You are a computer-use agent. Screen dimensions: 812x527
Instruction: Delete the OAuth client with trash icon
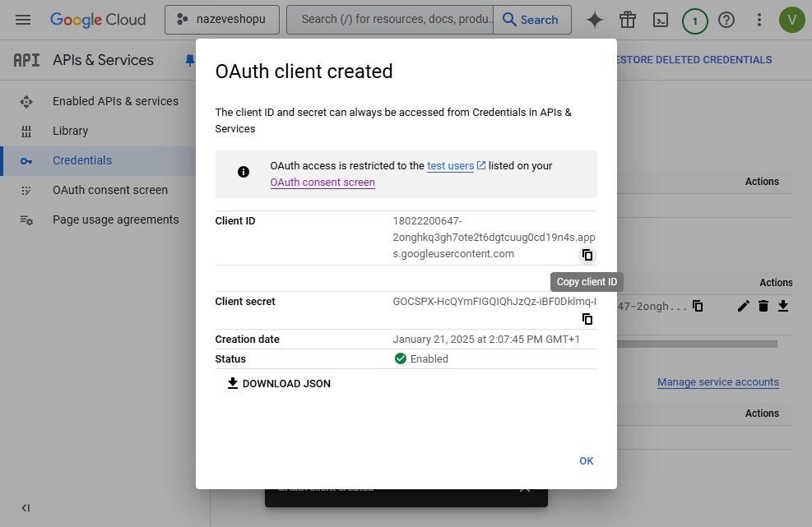point(763,306)
